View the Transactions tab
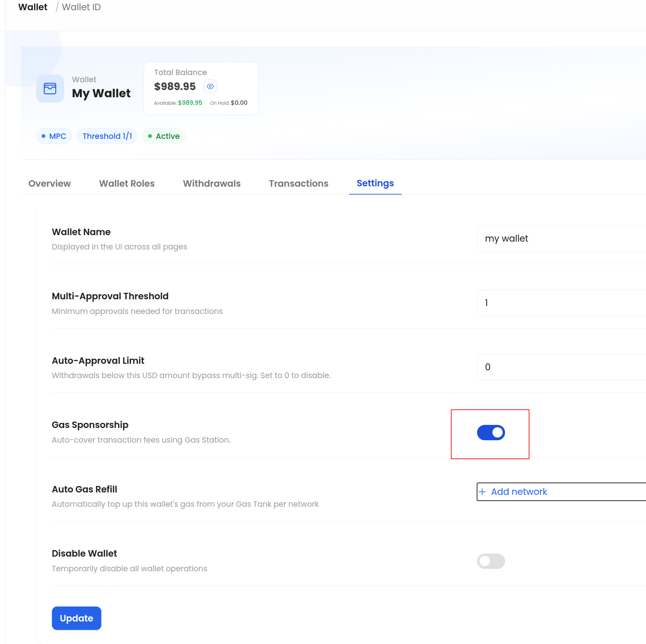Image resolution: width=646 pixels, height=644 pixels. [x=298, y=184]
